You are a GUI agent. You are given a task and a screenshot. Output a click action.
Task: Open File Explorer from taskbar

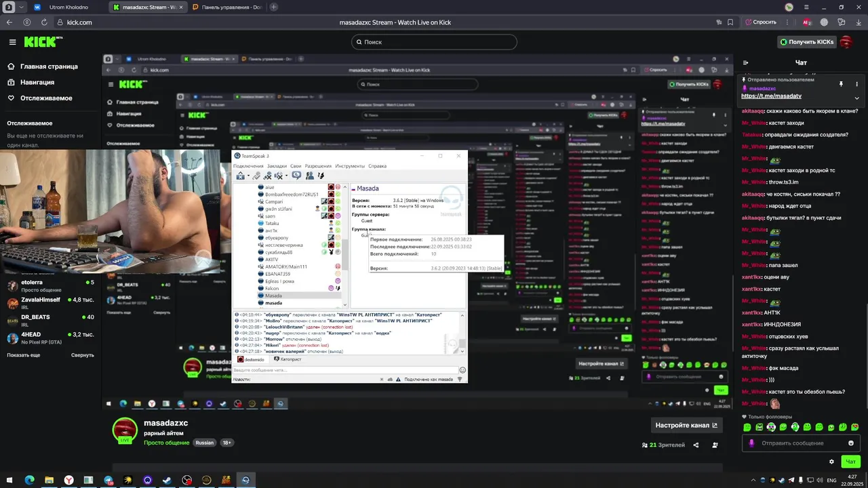coord(49,480)
